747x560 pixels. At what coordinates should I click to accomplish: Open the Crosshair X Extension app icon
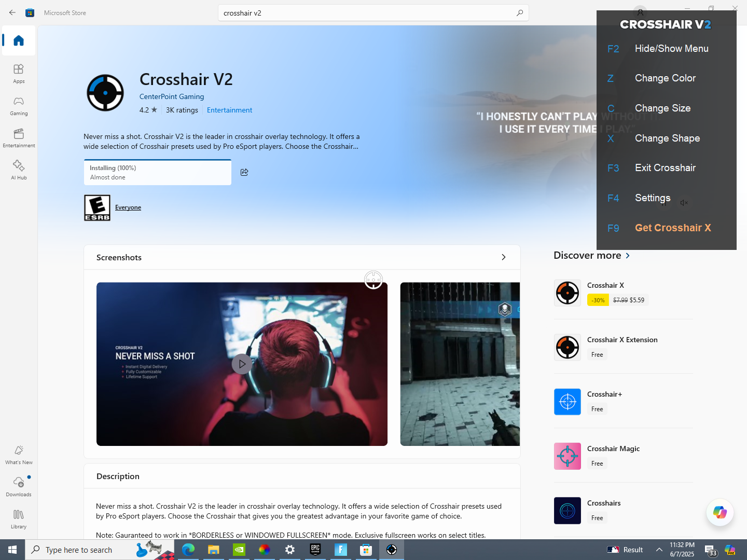tap(568, 347)
